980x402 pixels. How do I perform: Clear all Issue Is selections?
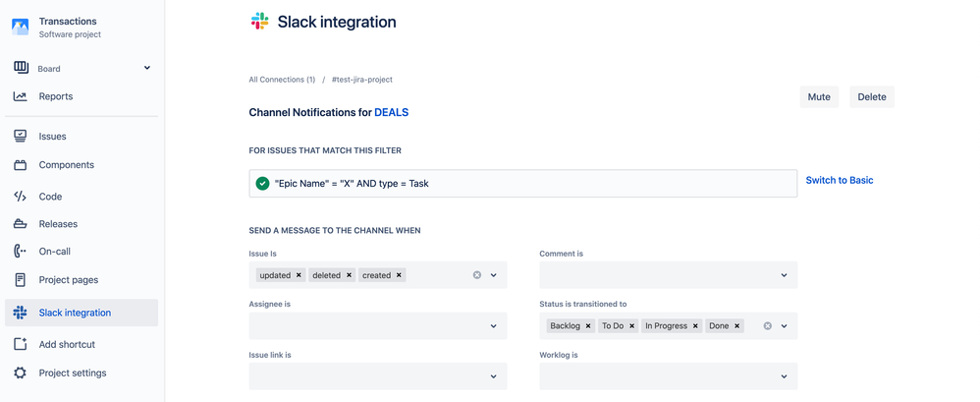pos(477,275)
